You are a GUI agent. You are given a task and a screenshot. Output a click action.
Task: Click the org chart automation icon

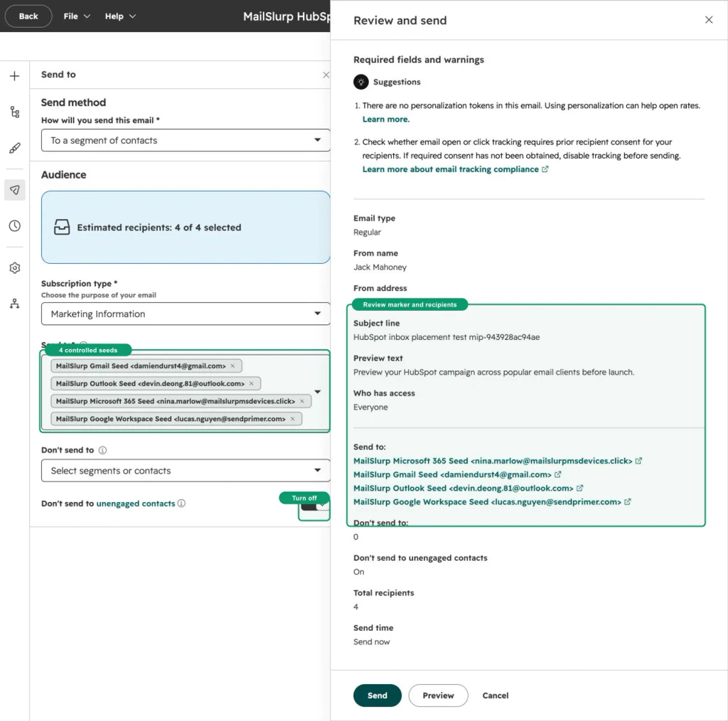pyautogui.click(x=14, y=304)
